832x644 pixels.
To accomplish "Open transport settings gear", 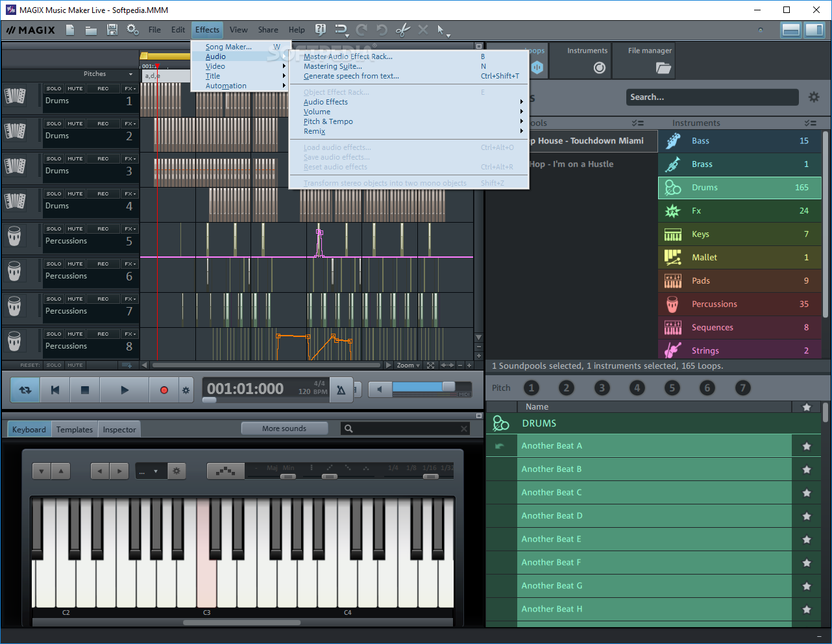I will [x=186, y=390].
